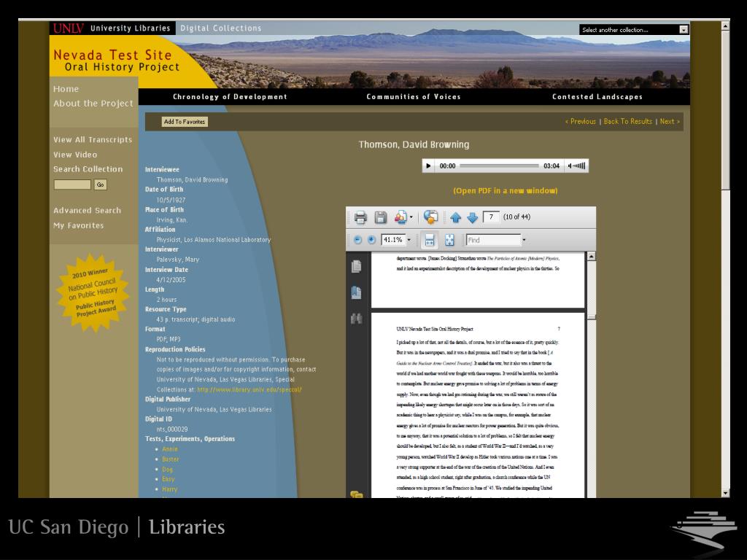Click the 2010 Winner award badge
Image resolution: width=747 pixels, height=560 pixels.
coord(93,292)
